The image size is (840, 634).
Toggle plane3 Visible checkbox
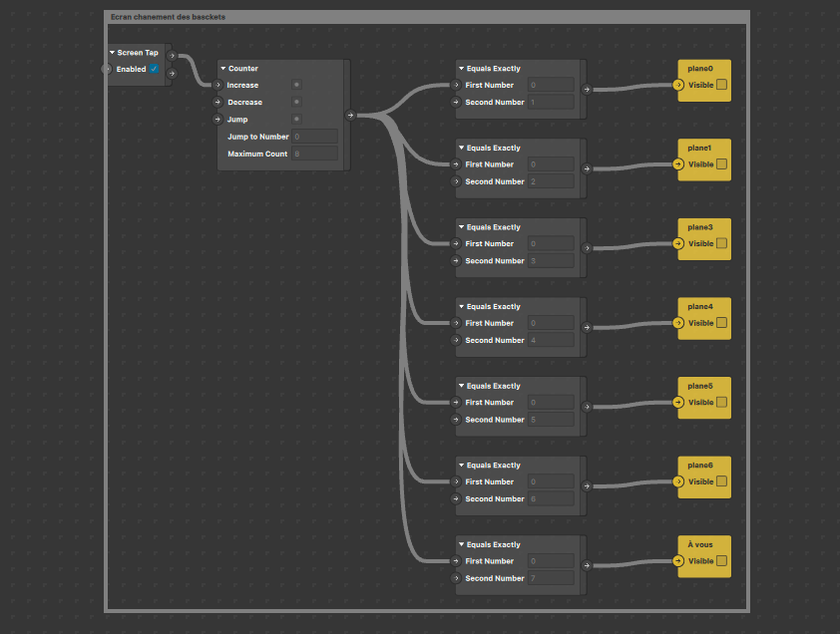(721, 243)
